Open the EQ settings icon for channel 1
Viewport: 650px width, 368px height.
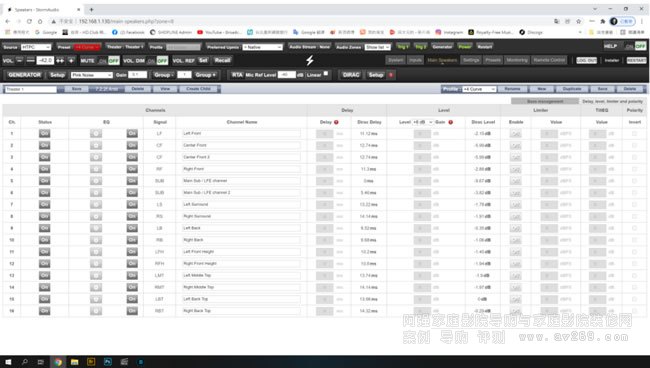pyautogui.click(x=96, y=133)
